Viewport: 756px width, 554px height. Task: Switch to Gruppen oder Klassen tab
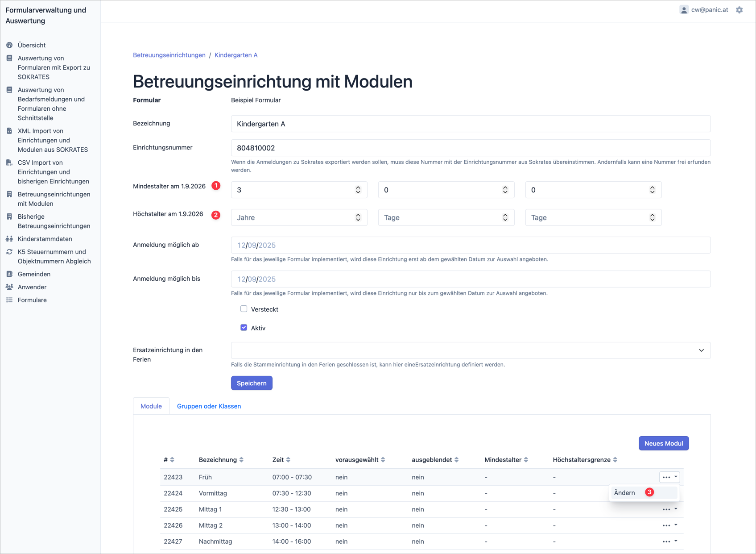tap(209, 406)
